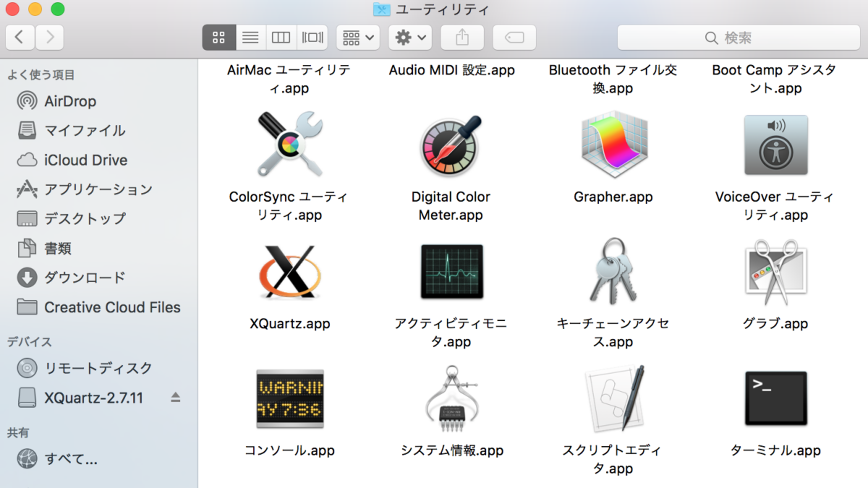Select the ColorSync ユーティリティ app icon

(x=289, y=144)
